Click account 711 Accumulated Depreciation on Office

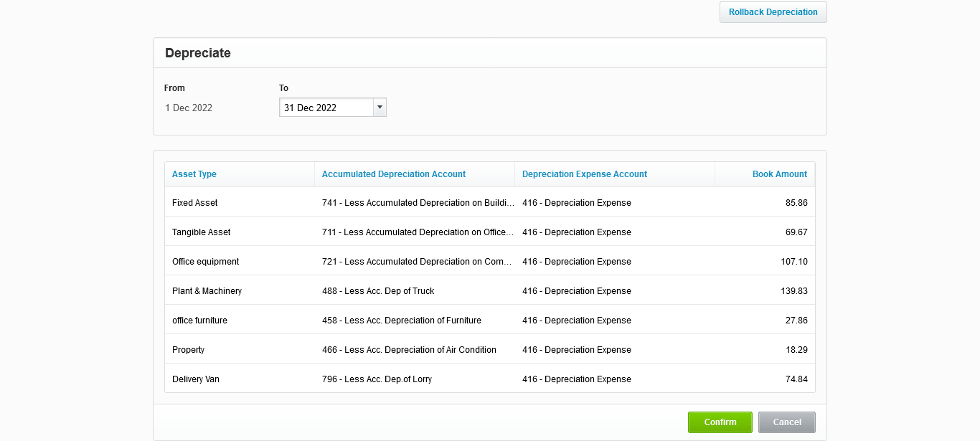(418, 232)
